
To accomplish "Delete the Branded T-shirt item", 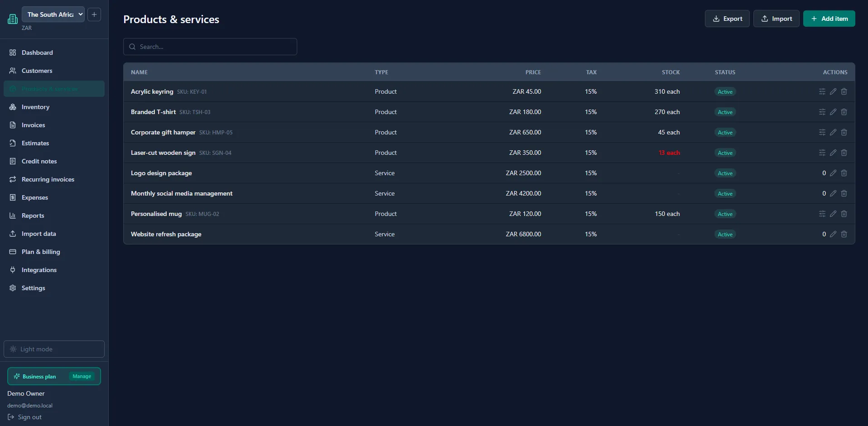I will click(844, 112).
